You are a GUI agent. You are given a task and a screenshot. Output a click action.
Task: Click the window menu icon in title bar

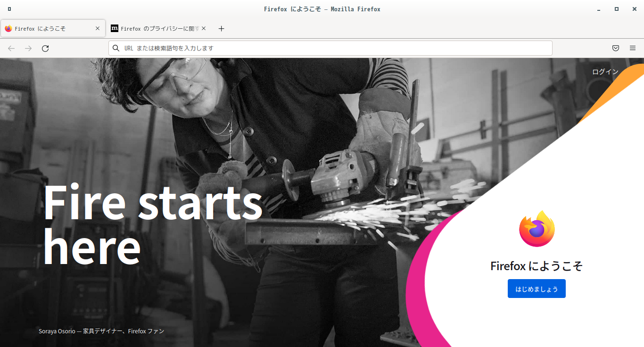[x=9, y=9]
